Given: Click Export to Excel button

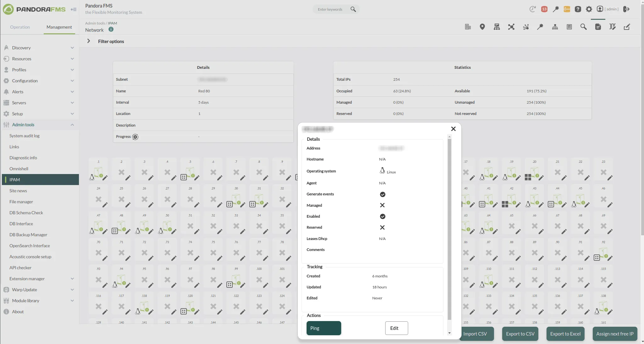Looking at the screenshot, I should (x=565, y=334).
